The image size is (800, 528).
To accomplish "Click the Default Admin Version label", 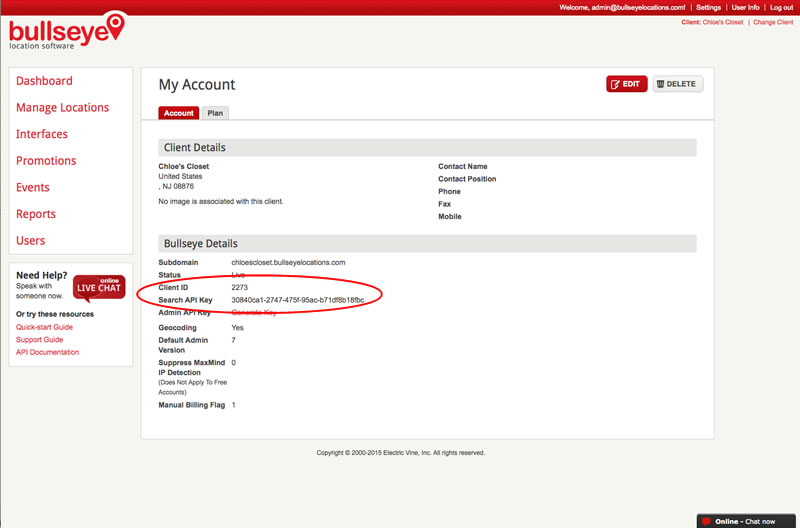I will tap(183, 345).
